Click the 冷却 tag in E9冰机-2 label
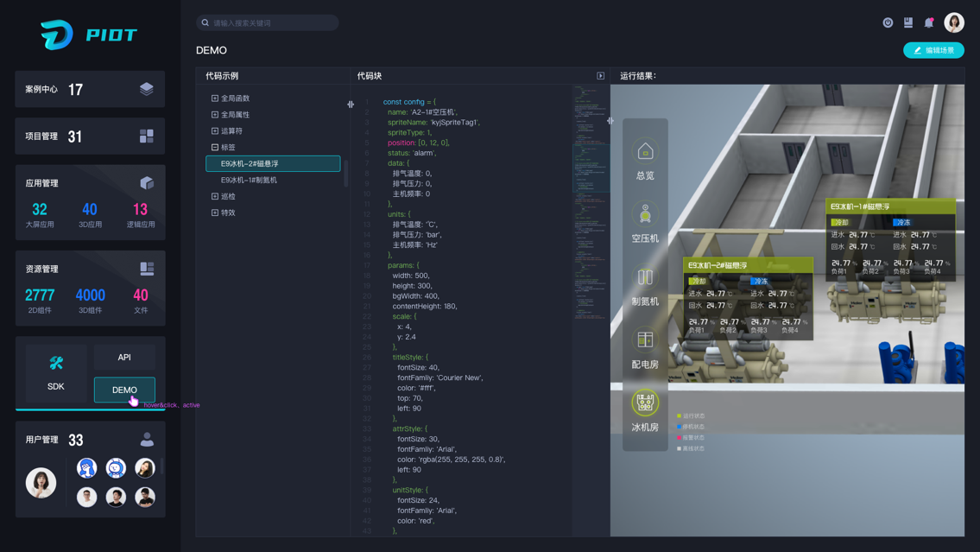This screenshot has height=552, width=980. click(x=698, y=282)
